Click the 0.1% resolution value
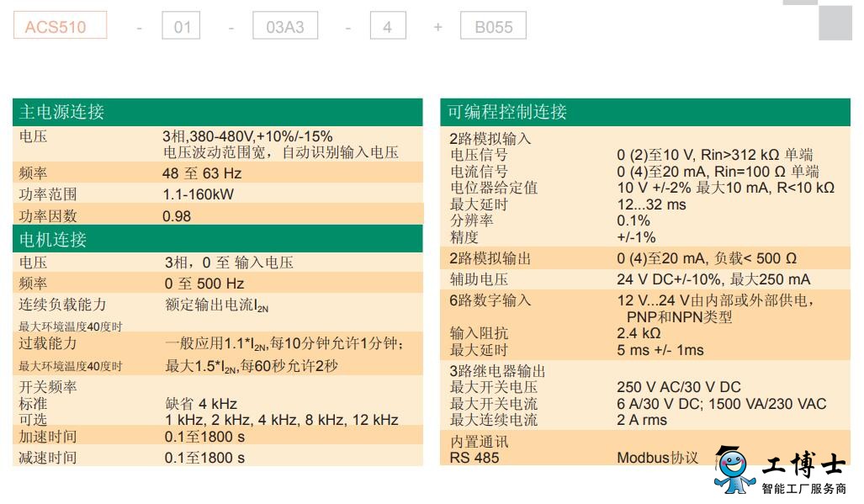Viewport: 864px width, 504px height. click(x=633, y=221)
